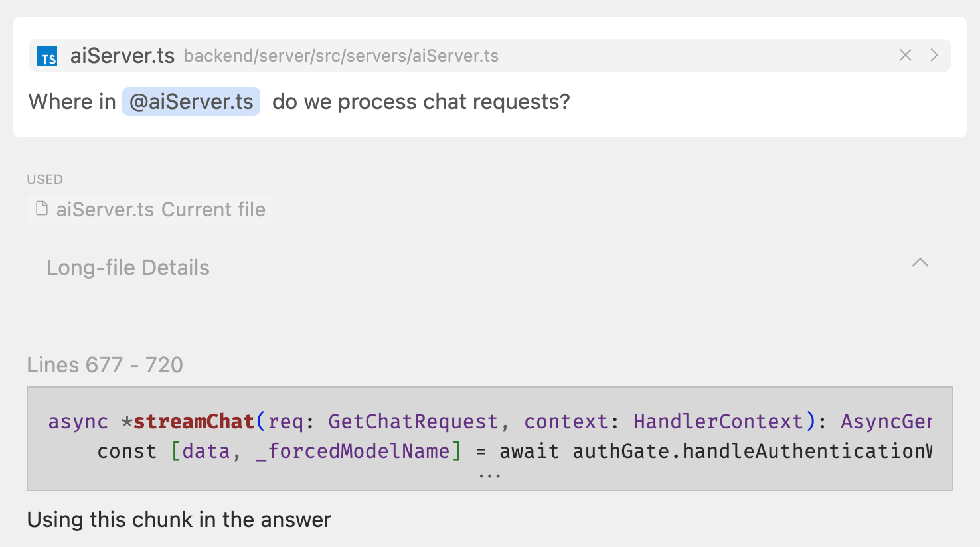Click the 'Using this chunk in the answer' text
This screenshot has width=980, height=547.
click(x=179, y=520)
